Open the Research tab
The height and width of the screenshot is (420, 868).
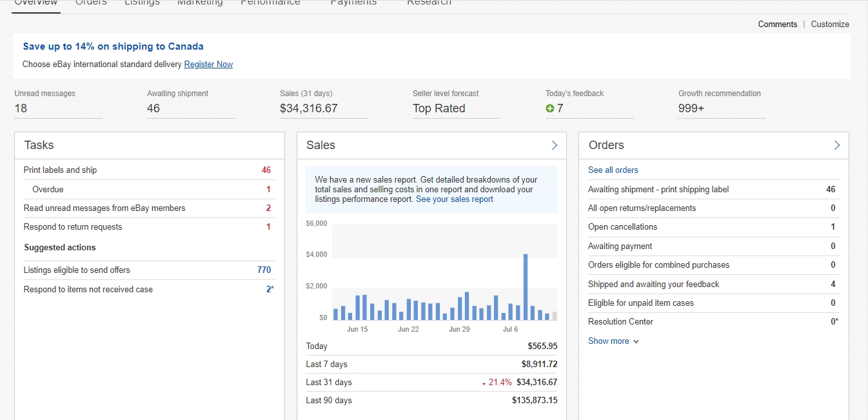click(429, 3)
